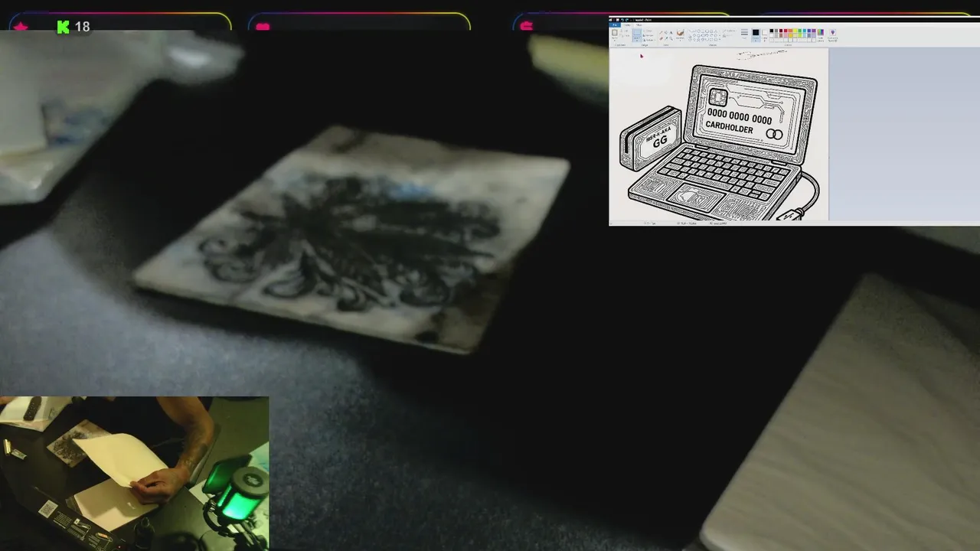Click the pink star overlay icon
Screen dimensions: 980x551
(x=21, y=27)
